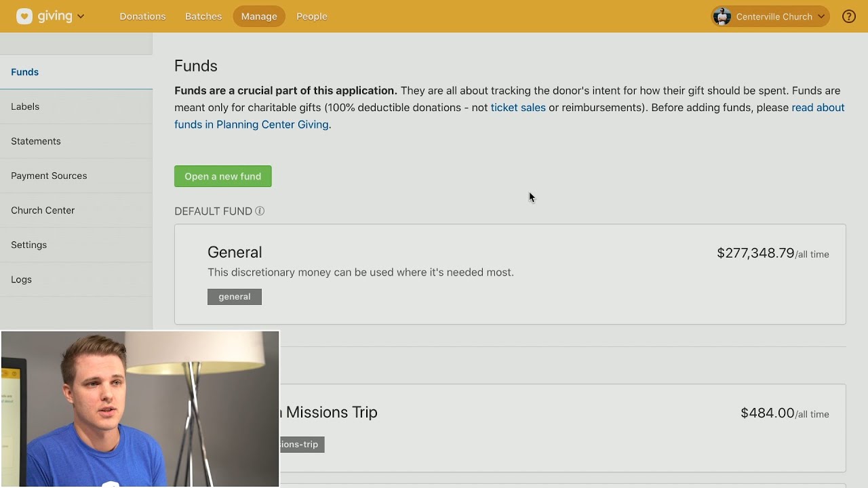Switch to the Batches tab
The height and width of the screenshot is (488, 868).
[x=203, y=16]
